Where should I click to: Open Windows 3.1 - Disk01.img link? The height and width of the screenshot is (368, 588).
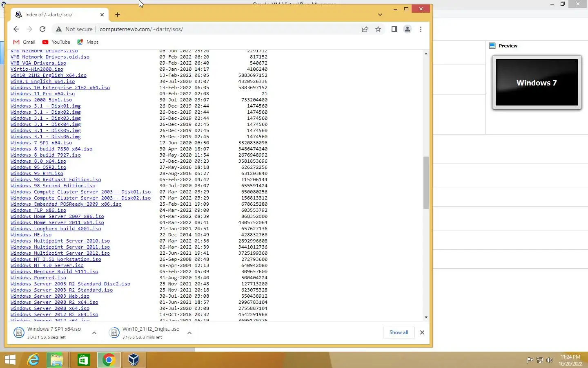46,106
